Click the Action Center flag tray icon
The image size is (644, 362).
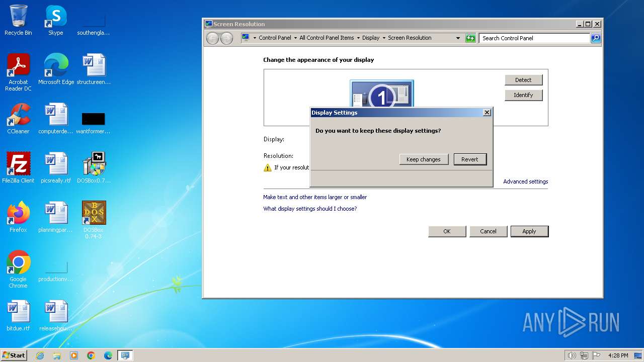tap(596, 355)
